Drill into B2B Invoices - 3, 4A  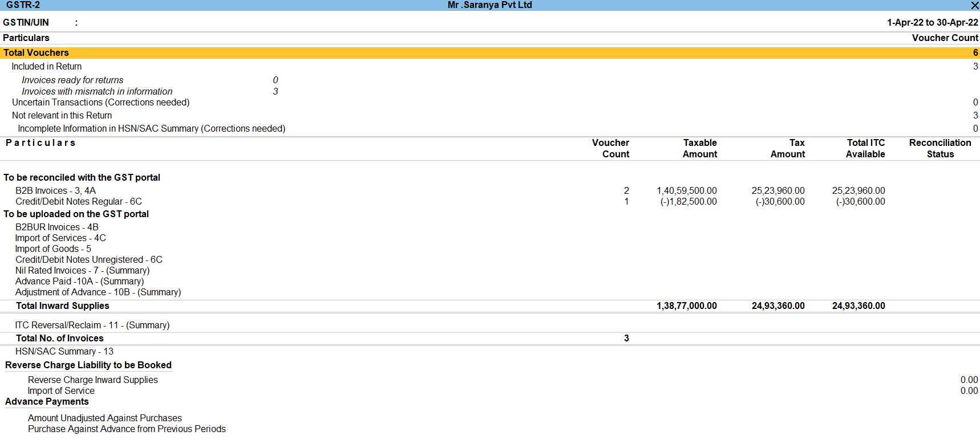56,190
